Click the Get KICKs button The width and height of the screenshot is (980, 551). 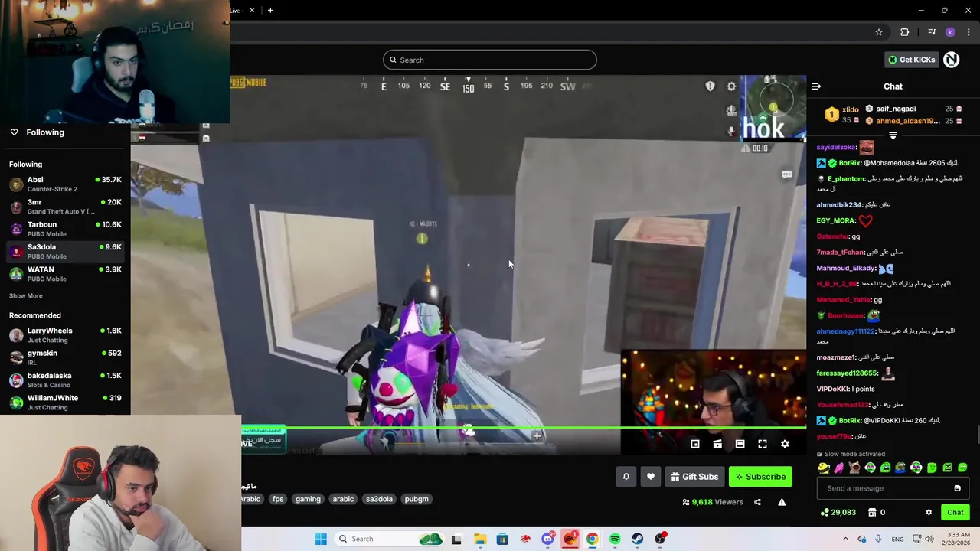pyautogui.click(x=911, y=60)
